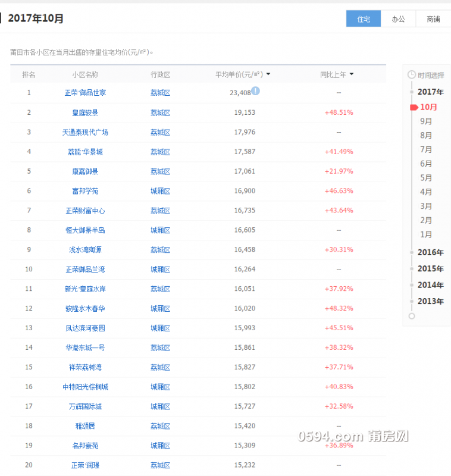The image size is (451, 476).
Task: Open the 正荣·润璟 community link
Action: (85, 465)
